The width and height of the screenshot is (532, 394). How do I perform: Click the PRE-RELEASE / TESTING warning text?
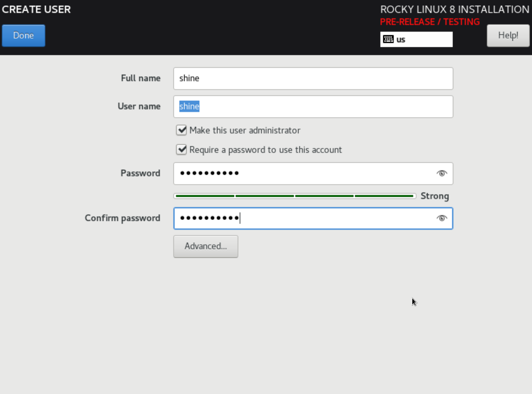point(430,22)
